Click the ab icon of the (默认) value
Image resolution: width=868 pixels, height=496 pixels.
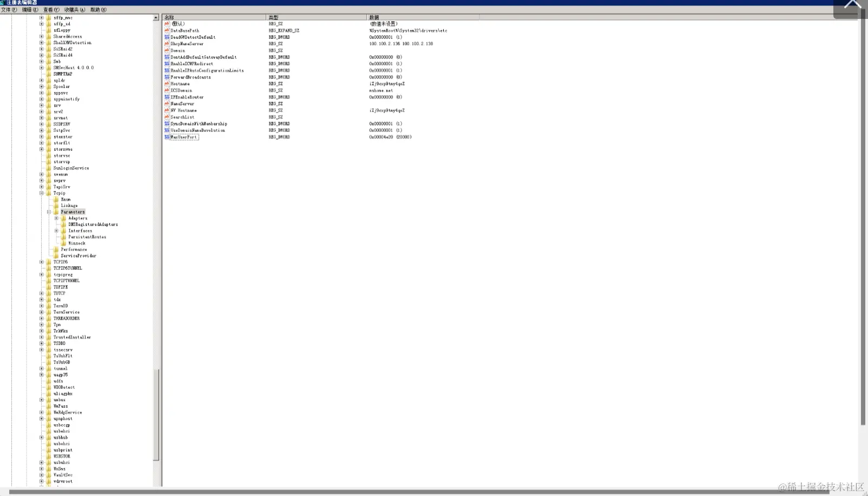point(167,24)
